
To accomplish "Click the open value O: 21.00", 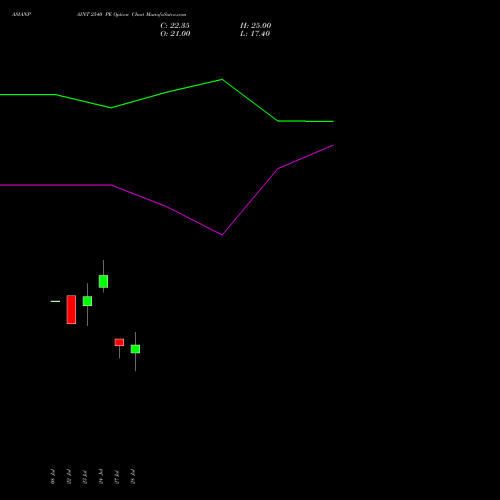I will tap(175, 34).
